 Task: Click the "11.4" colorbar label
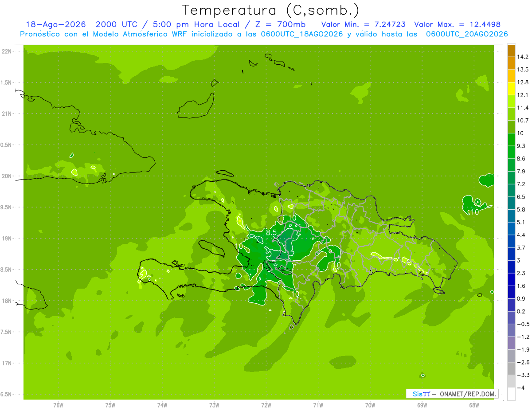coord(523,108)
